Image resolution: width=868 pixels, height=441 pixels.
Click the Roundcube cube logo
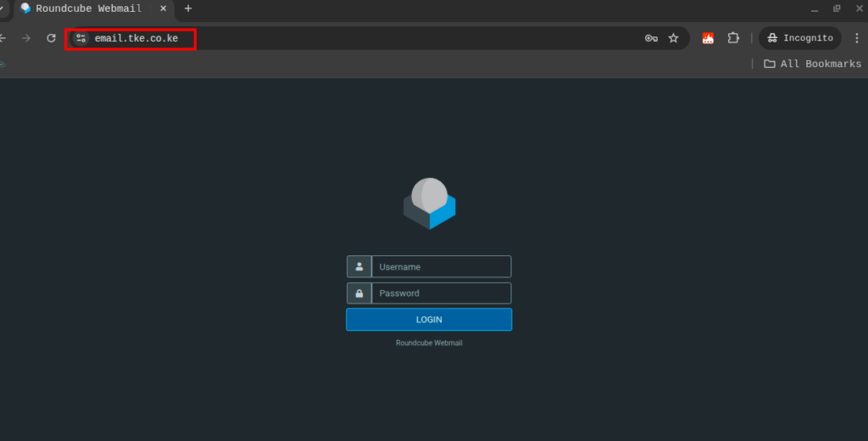[x=429, y=204]
